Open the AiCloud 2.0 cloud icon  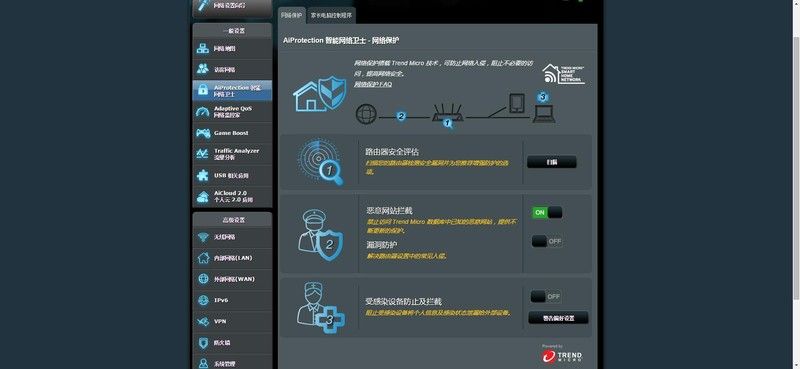coord(203,196)
